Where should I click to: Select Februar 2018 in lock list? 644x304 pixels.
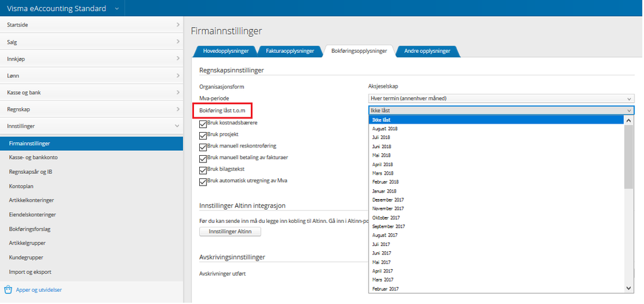(x=496, y=182)
